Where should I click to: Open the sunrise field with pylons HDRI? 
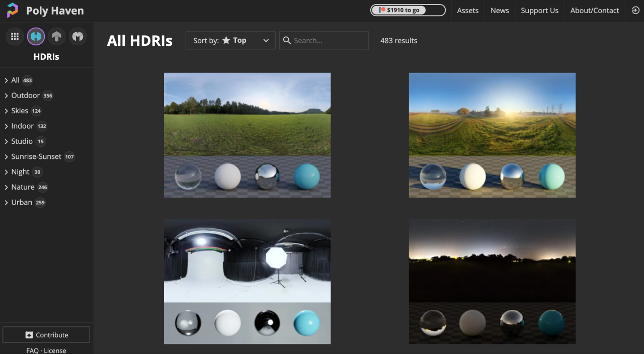pyautogui.click(x=492, y=135)
